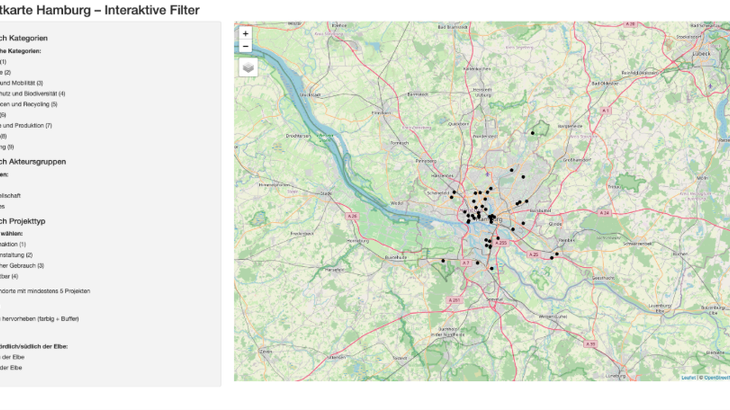730x410 pixels.
Task: Click the A 26 motorway shield on map
Action: (352, 216)
